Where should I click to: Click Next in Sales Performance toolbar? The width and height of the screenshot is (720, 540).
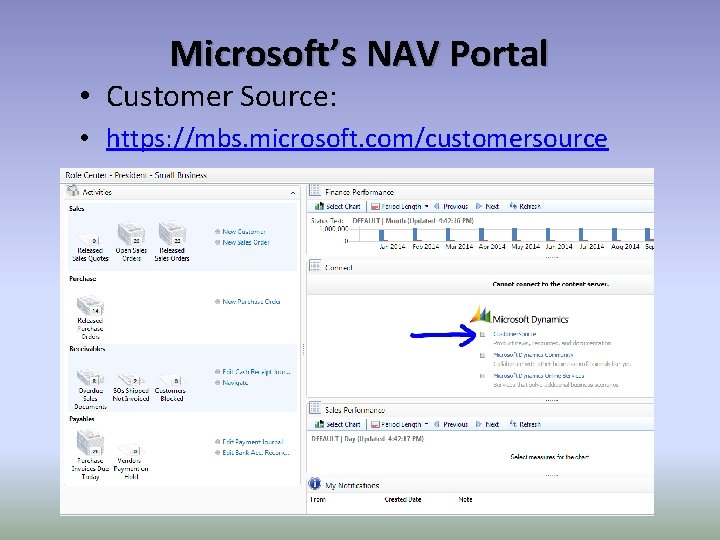click(488, 424)
